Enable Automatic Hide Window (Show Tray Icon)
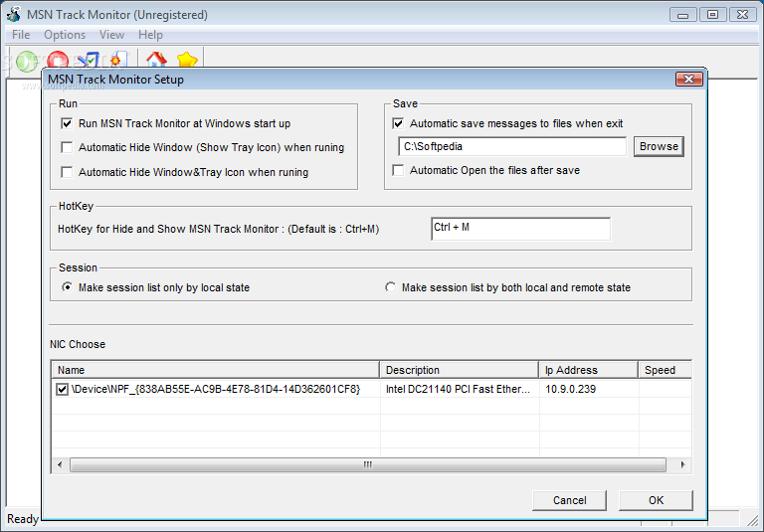This screenshot has height=532, width=764. tap(67, 147)
